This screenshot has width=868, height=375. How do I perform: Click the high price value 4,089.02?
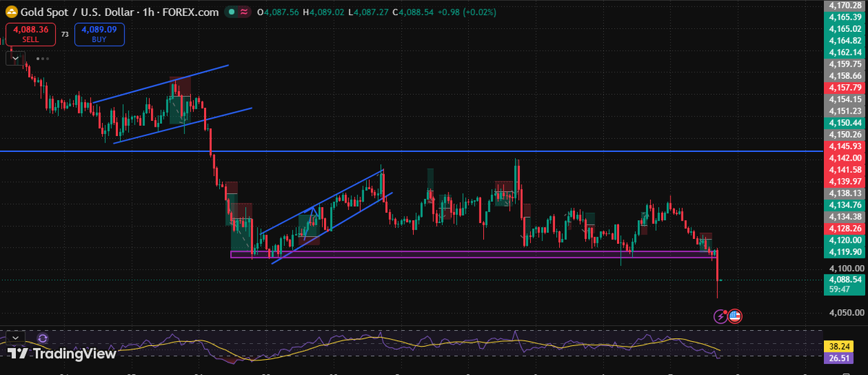point(328,12)
